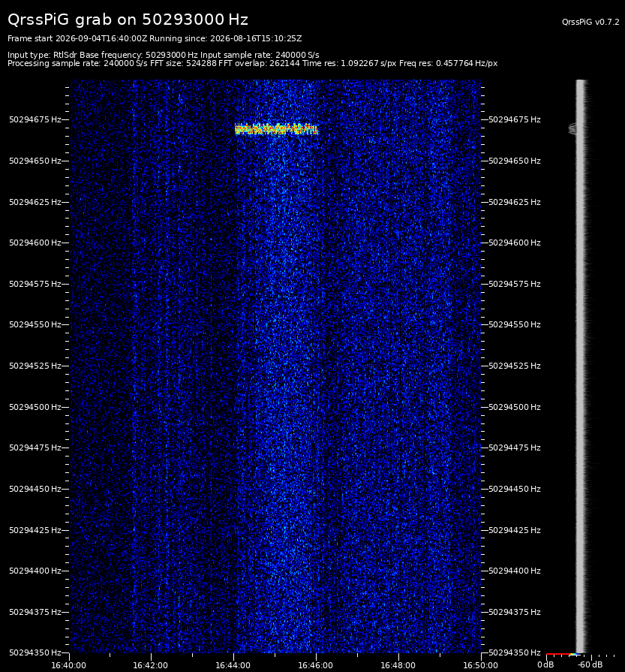Click the right 50294400 Hz frequency label
The height and width of the screenshot is (672, 625).
point(515,571)
